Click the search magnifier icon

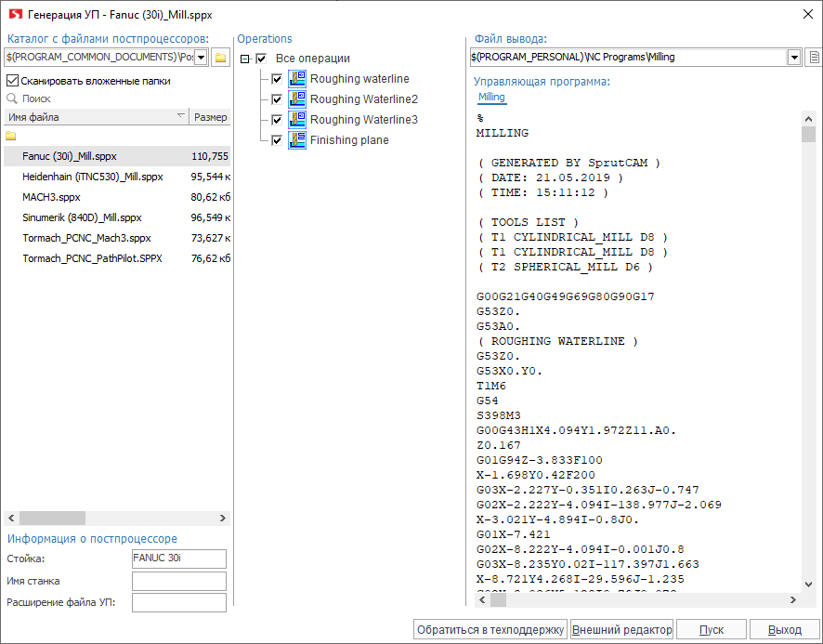(12, 99)
